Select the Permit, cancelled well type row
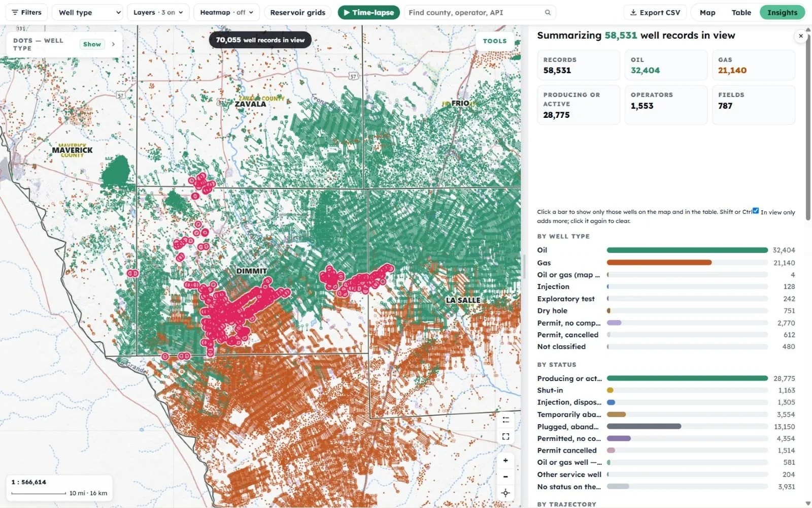This screenshot has height=508, width=812. (666, 335)
